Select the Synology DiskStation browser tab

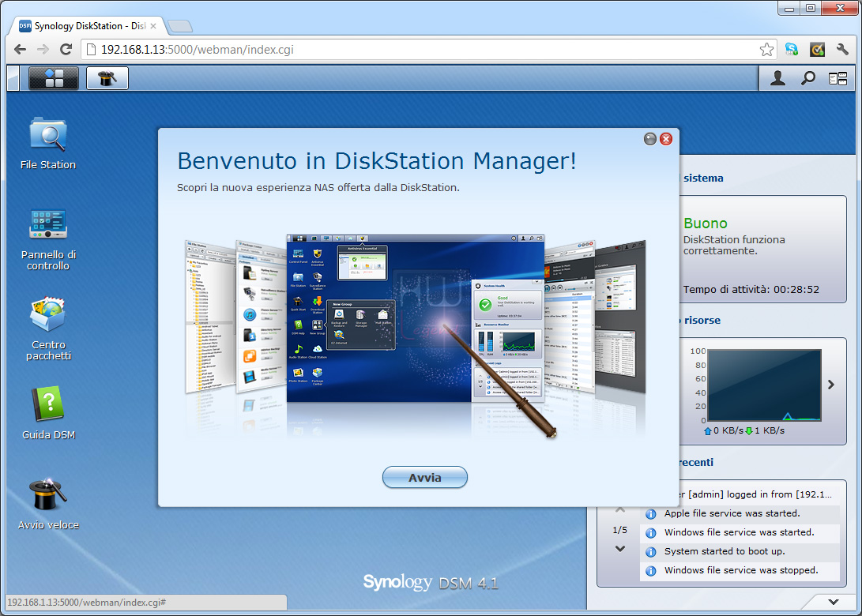coord(88,26)
